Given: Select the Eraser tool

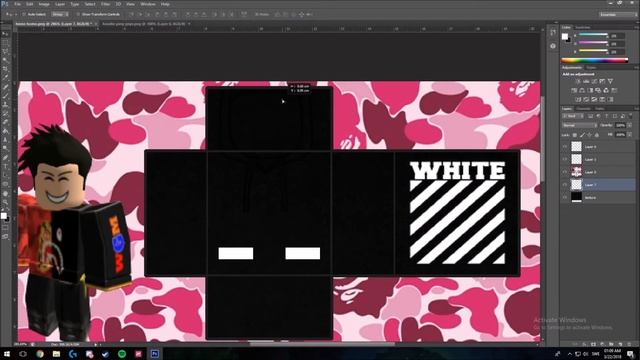Looking at the screenshot, I should pyautogui.click(x=5, y=122).
